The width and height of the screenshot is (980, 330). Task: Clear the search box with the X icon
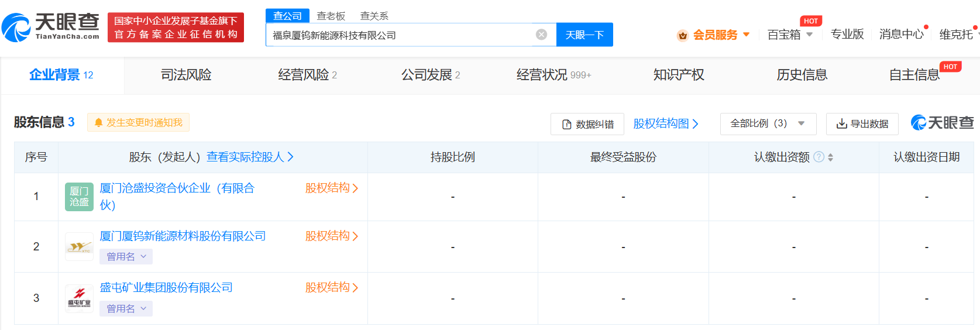[542, 35]
